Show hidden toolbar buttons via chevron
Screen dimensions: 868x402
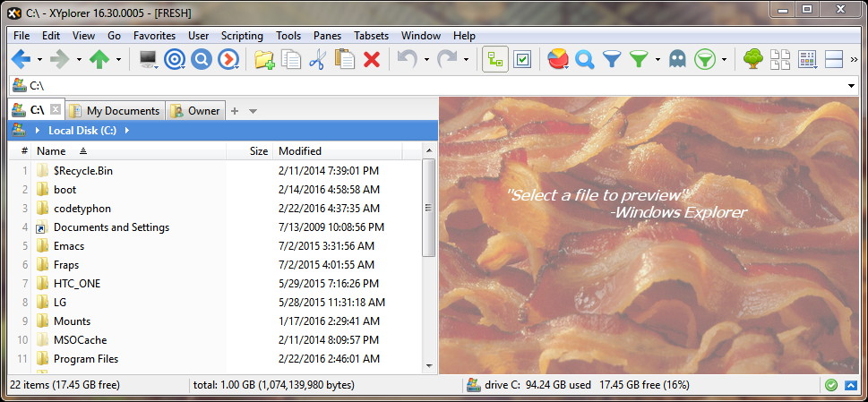(x=855, y=59)
